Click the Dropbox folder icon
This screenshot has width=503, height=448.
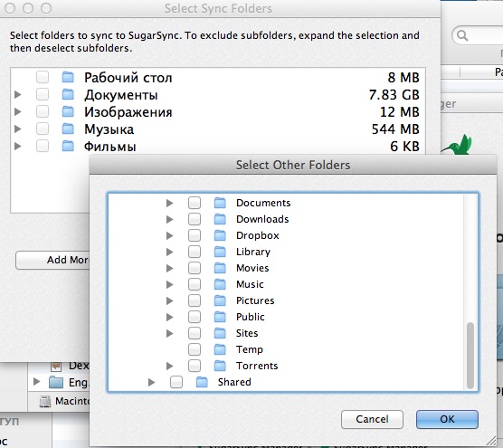point(220,235)
